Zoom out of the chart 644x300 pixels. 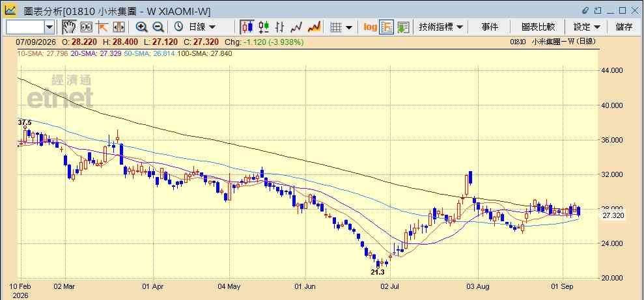pyautogui.click(x=158, y=27)
